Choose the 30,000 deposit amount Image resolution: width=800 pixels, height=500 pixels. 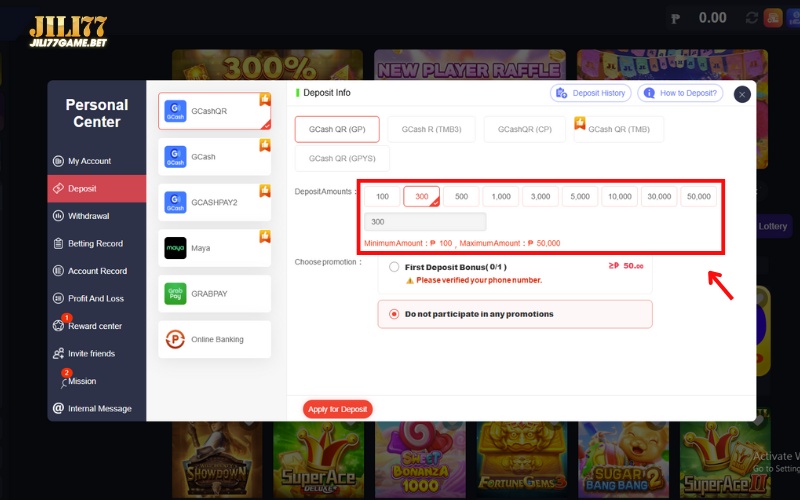click(659, 196)
